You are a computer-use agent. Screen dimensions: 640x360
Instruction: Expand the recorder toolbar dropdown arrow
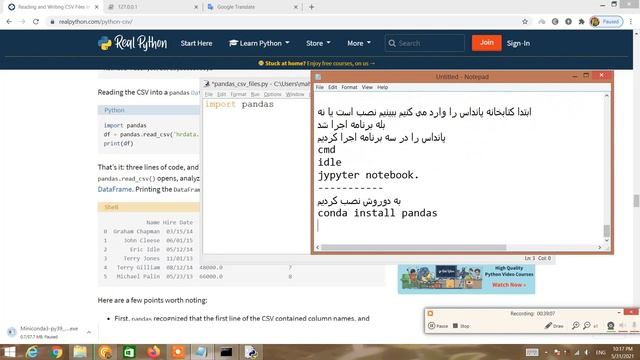coord(619,313)
